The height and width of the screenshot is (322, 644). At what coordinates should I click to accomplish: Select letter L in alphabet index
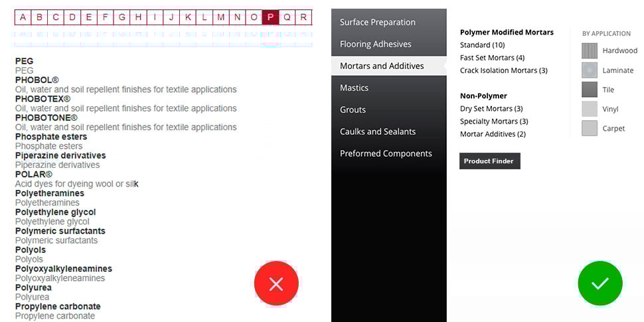(x=204, y=17)
